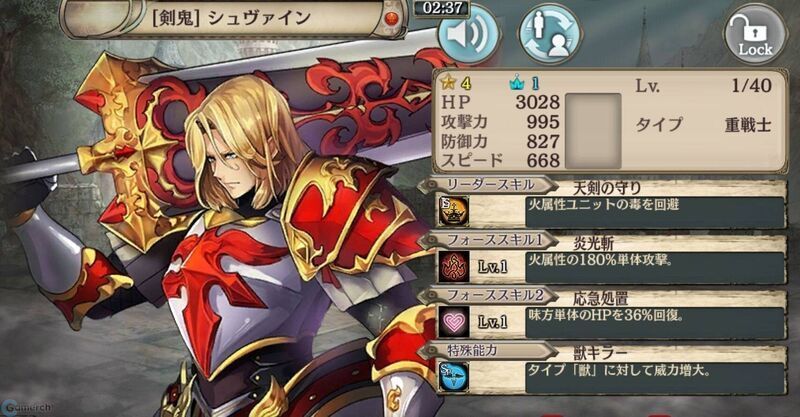Toggle the Lock padlock button

pyautogui.click(x=756, y=35)
